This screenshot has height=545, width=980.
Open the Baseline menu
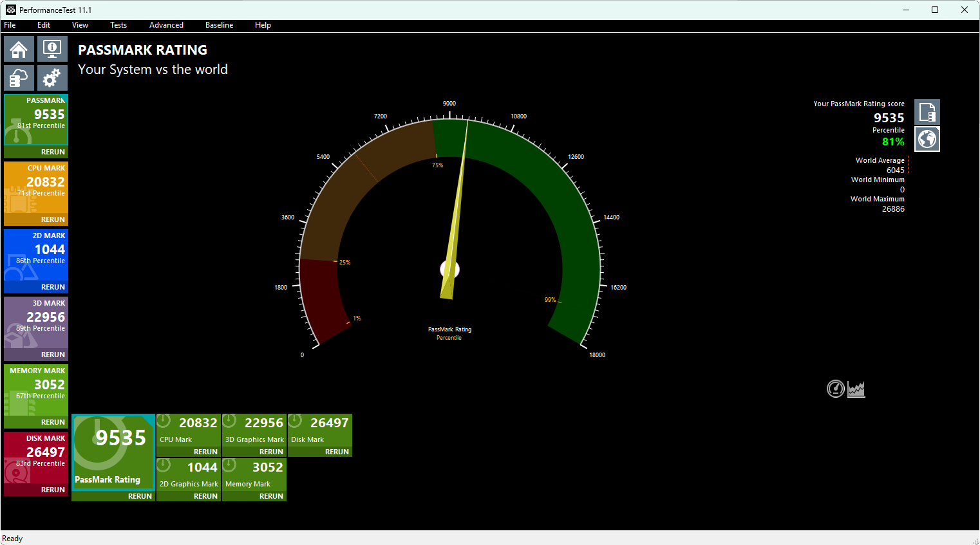click(x=219, y=25)
